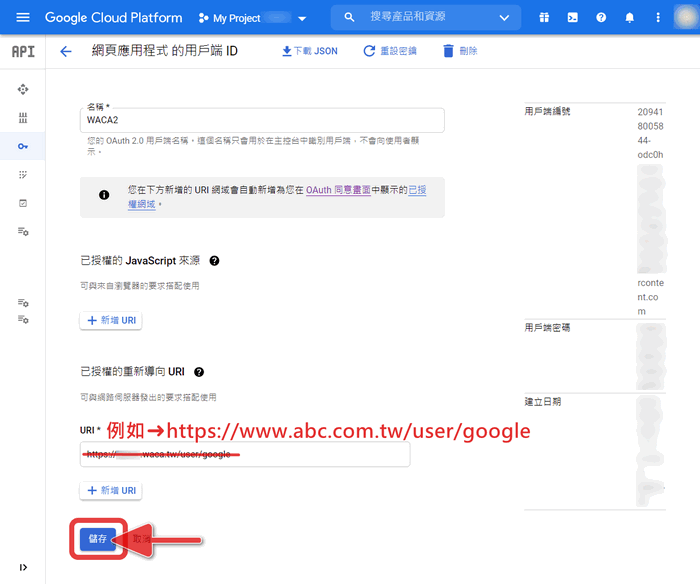
Task: Click the delete trash button
Action: [x=460, y=51]
